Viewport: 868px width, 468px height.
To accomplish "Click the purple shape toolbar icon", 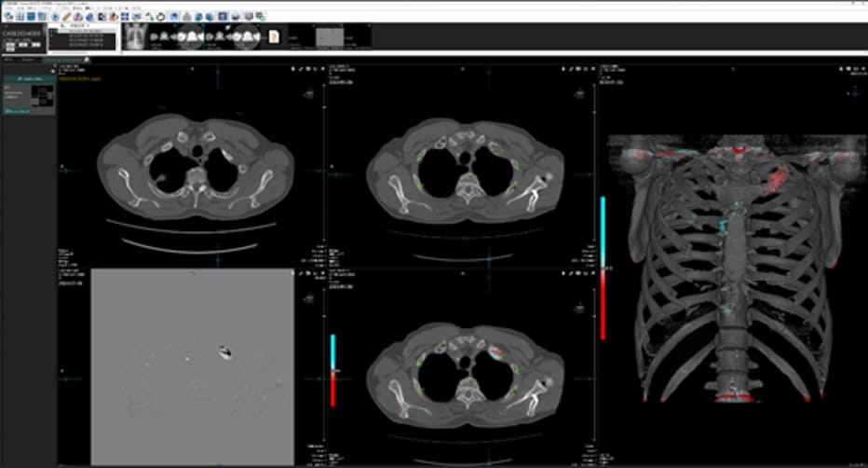I will (x=78, y=17).
